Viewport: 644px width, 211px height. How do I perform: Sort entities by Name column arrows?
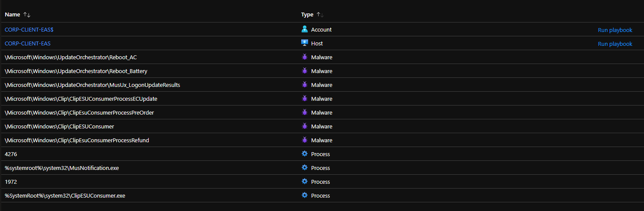click(27, 15)
